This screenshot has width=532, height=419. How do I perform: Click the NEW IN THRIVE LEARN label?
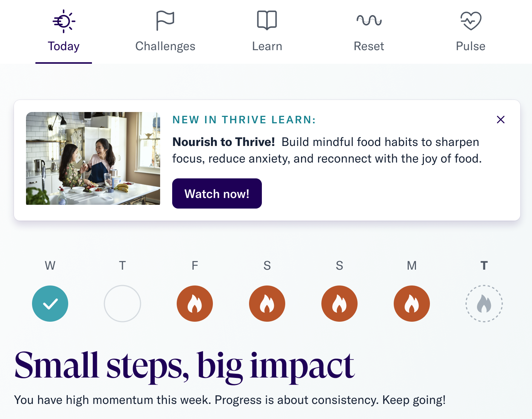[244, 120]
